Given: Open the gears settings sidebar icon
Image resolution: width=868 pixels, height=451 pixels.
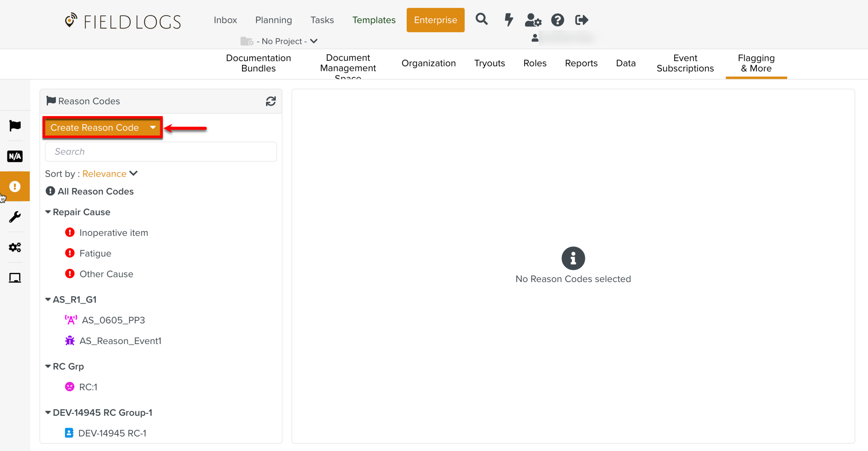Looking at the screenshot, I should [15, 247].
